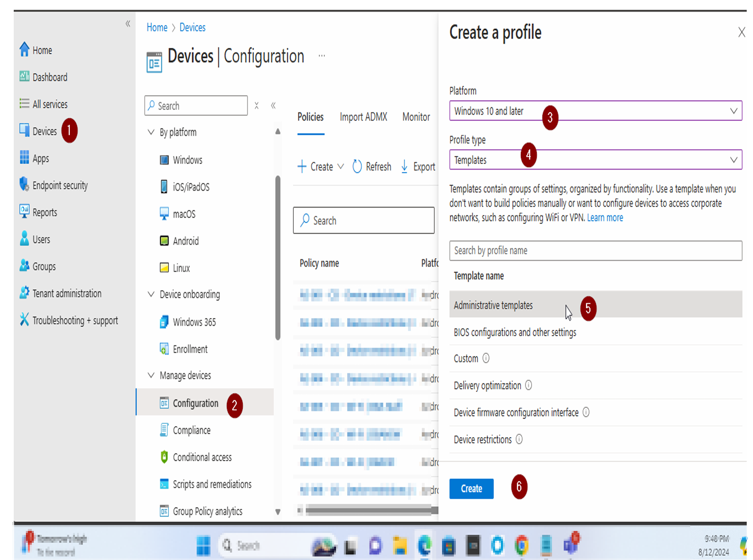The width and height of the screenshot is (753, 560).
Task: Open Conditional access
Action: [196, 457]
